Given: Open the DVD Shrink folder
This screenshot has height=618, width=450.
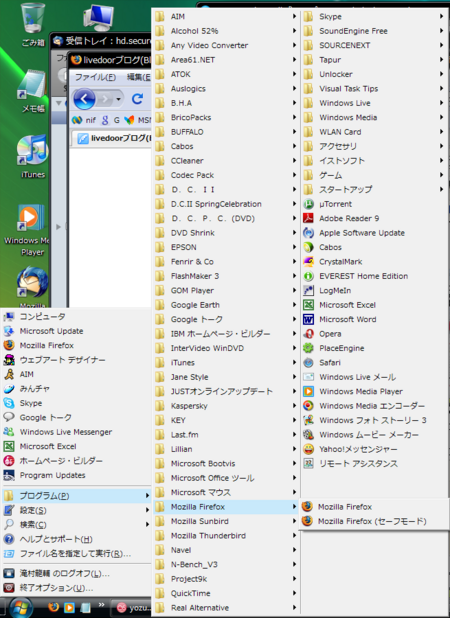Looking at the screenshot, I should pyautogui.click(x=226, y=233).
